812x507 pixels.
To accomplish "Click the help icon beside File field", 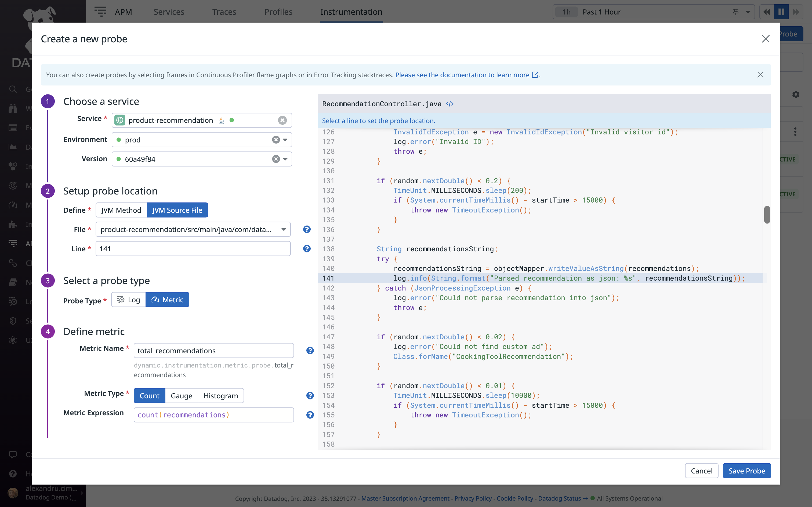I will click(307, 229).
